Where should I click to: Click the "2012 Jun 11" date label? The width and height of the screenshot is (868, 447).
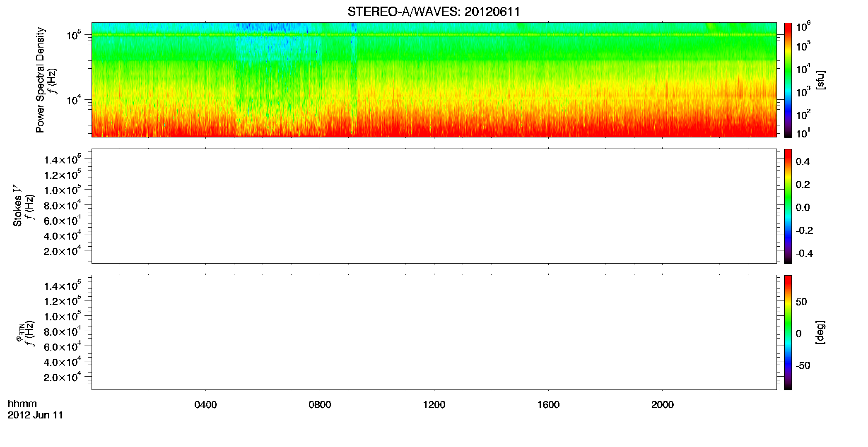pos(36,415)
